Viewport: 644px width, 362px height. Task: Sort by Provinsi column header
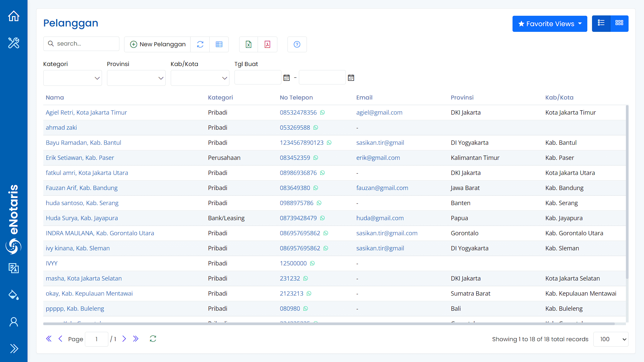(x=462, y=98)
